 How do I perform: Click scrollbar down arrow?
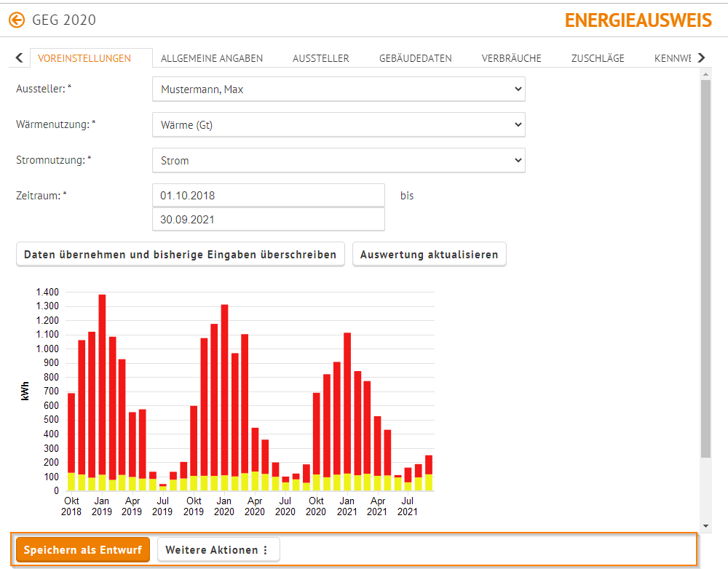click(705, 526)
